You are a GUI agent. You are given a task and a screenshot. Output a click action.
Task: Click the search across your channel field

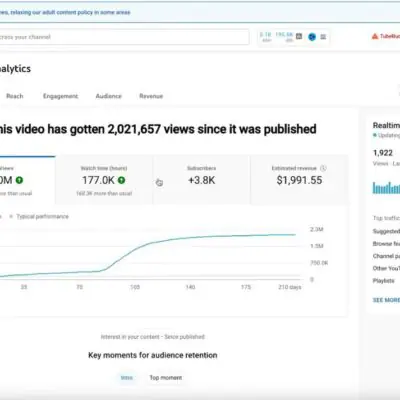pyautogui.click(x=124, y=37)
